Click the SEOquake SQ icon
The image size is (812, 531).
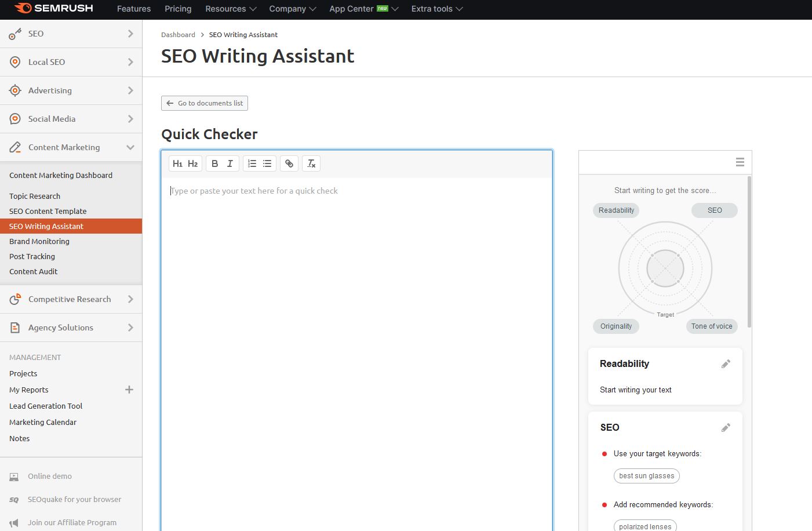(14, 500)
